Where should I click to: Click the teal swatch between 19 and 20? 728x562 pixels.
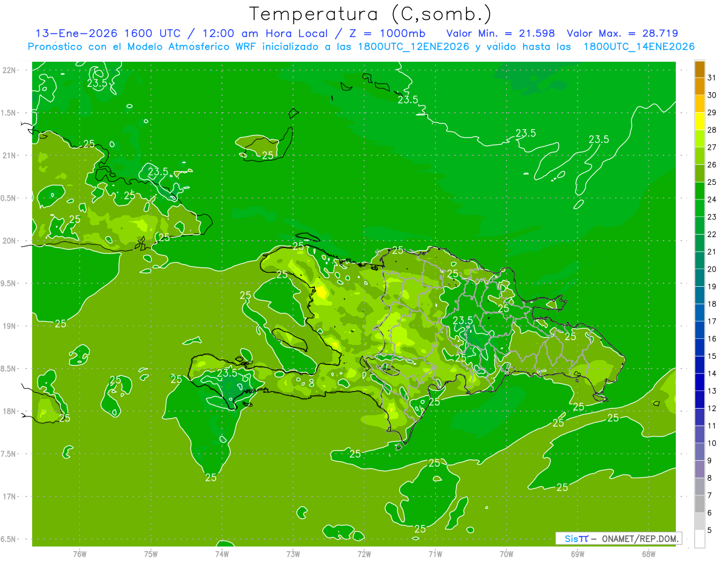coord(699,278)
